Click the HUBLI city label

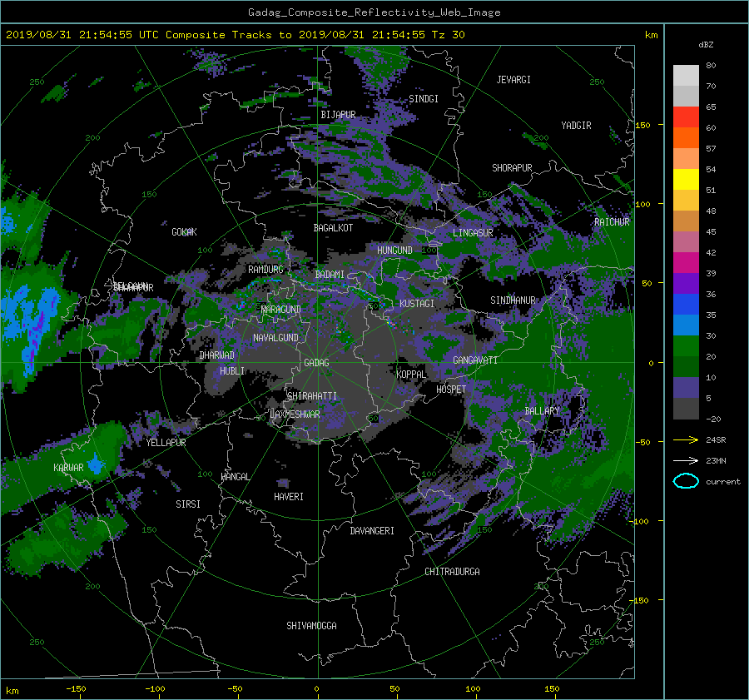231,370
